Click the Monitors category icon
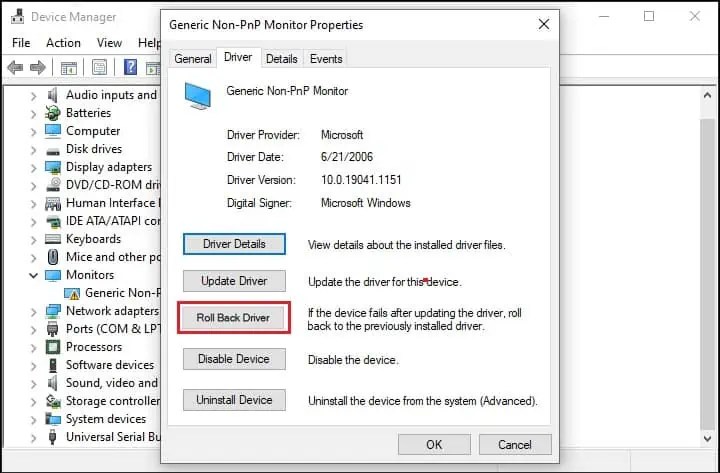Viewport: 720px width, 473px height. (53, 275)
